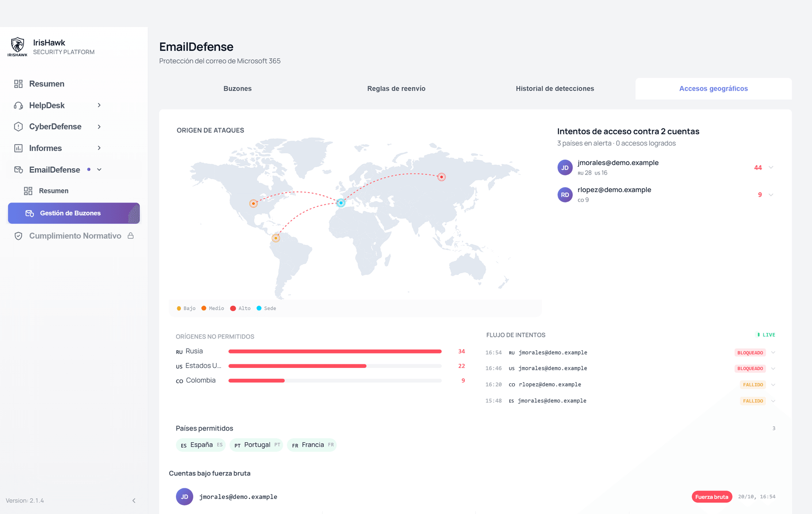Click the CyberDefense shield icon
The width and height of the screenshot is (812, 514).
pyautogui.click(x=18, y=127)
